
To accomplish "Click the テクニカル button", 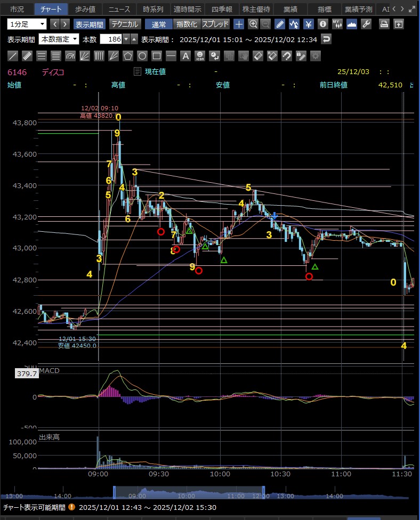I will (125, 24).
